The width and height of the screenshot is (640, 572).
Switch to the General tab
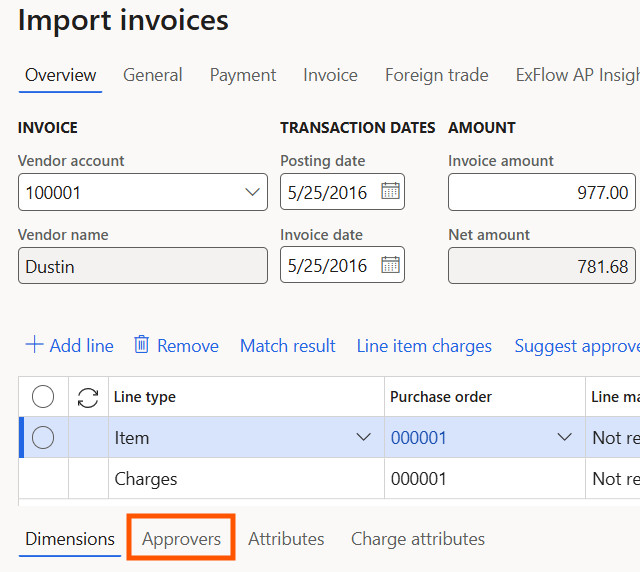tap(153, 76)
